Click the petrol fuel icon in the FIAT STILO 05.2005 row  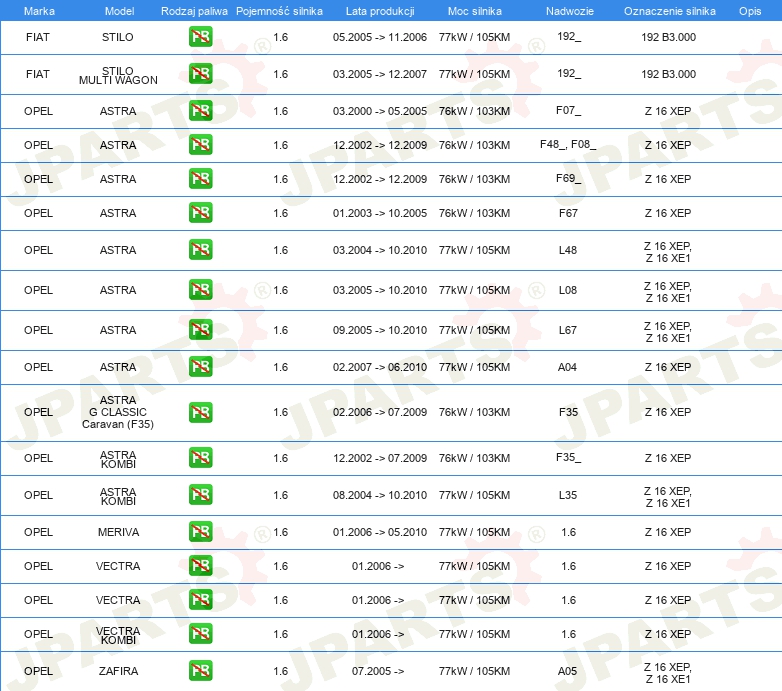(x=200, y=37)
